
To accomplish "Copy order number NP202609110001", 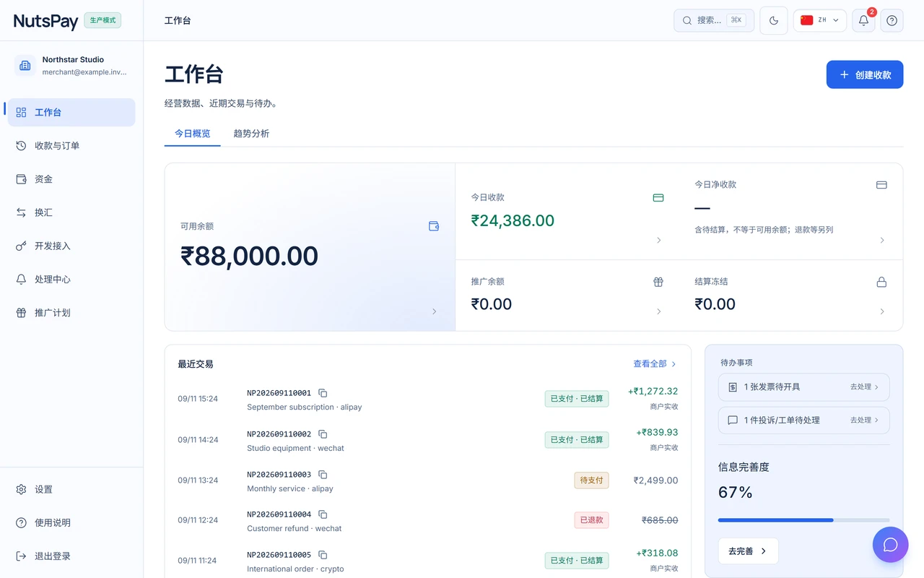I will [323, 393].
